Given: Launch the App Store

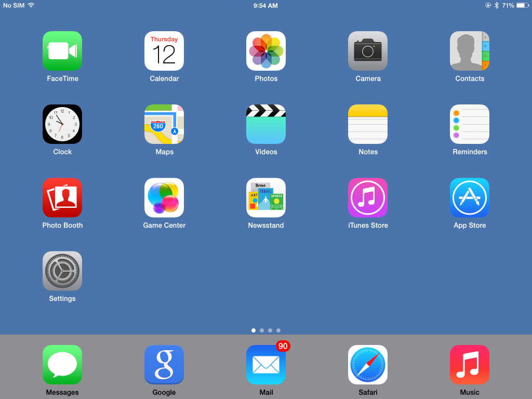Looking at the screenshot, I should click(x=470, y=197).
